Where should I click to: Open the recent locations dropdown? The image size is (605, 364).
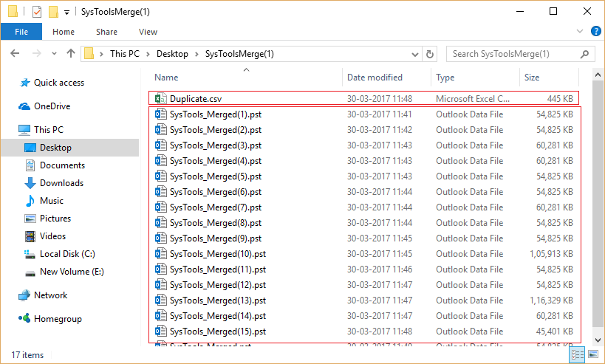(x=54, y=54)
